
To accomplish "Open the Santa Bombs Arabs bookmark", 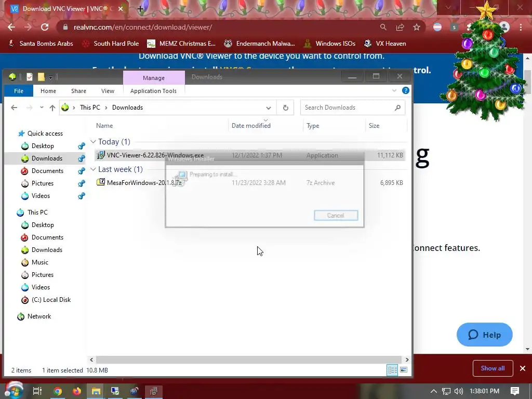I will [41, 44].
